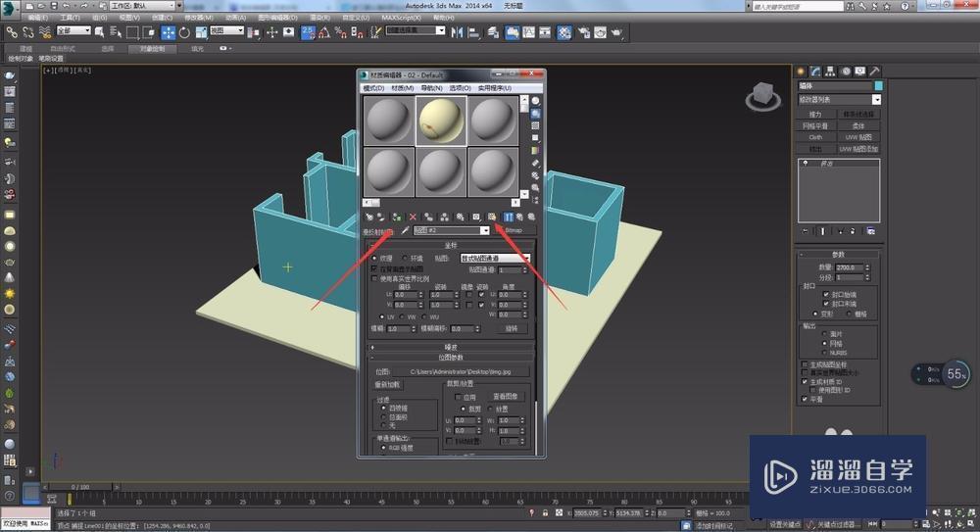Open Modes menu in Material Editor
980x532 pixels.
(373, 88)
